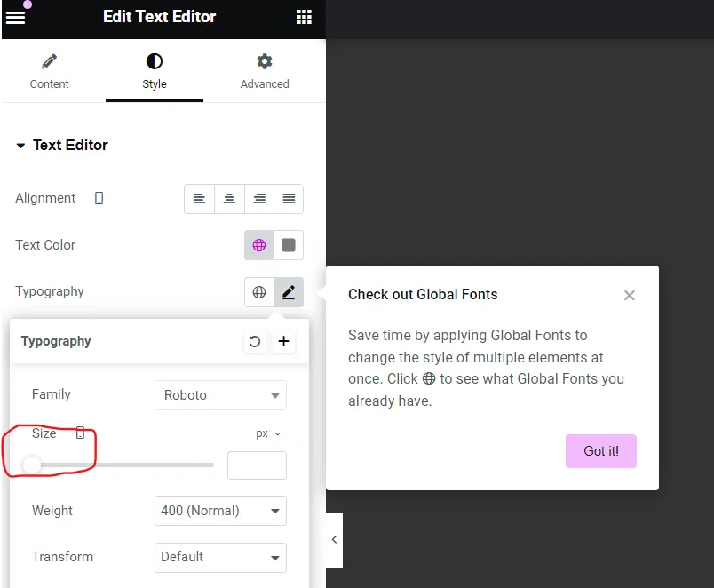
Task: Toggle the Global Colors globe for Text Color
Action: 258,245
